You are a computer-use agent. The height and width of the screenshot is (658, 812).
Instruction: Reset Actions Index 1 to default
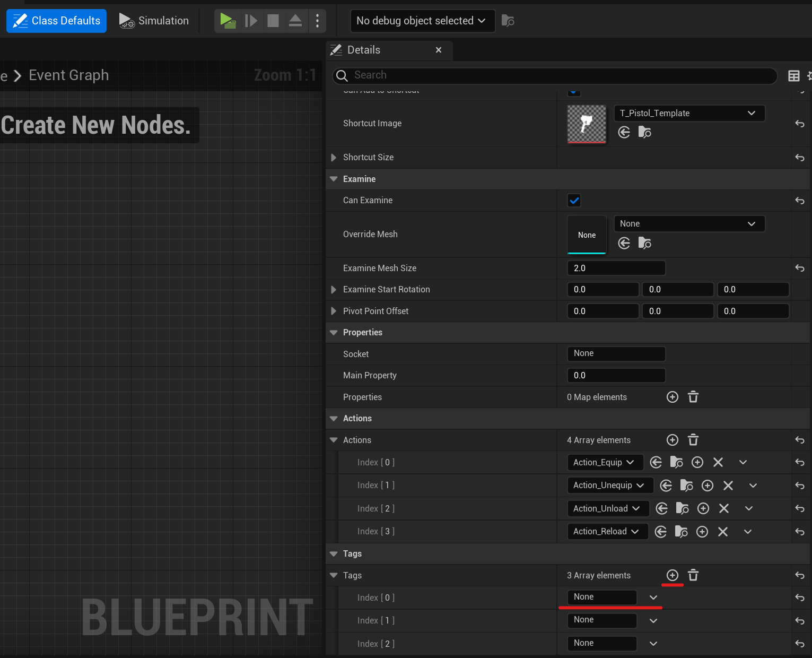point(800,486)
